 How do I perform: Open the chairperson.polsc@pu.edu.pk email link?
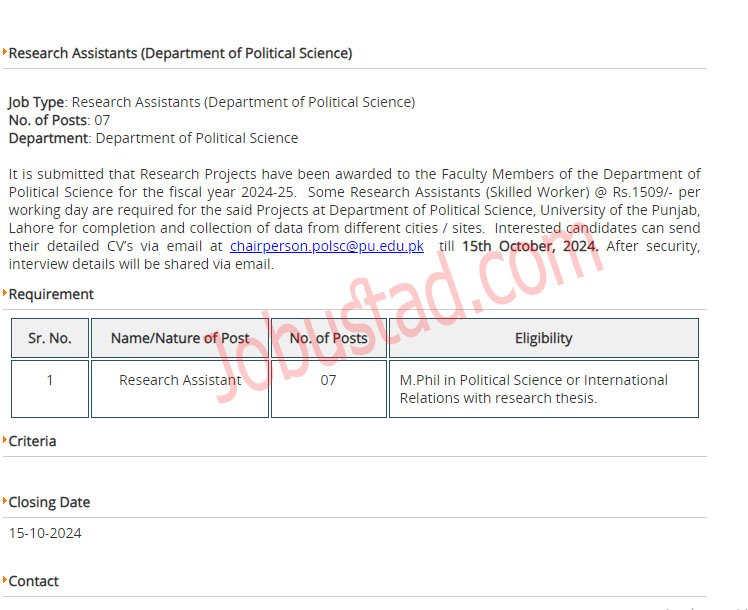click(327, 246)
